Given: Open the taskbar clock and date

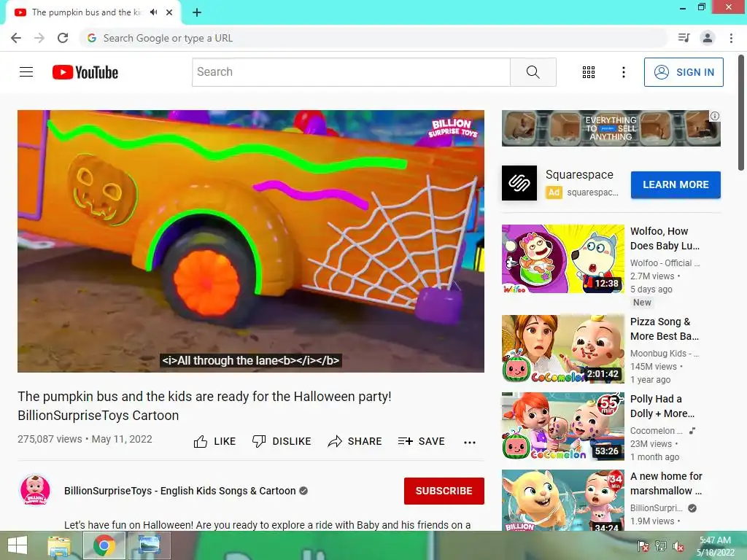Looking at the screenshot, I should (716, 546).
